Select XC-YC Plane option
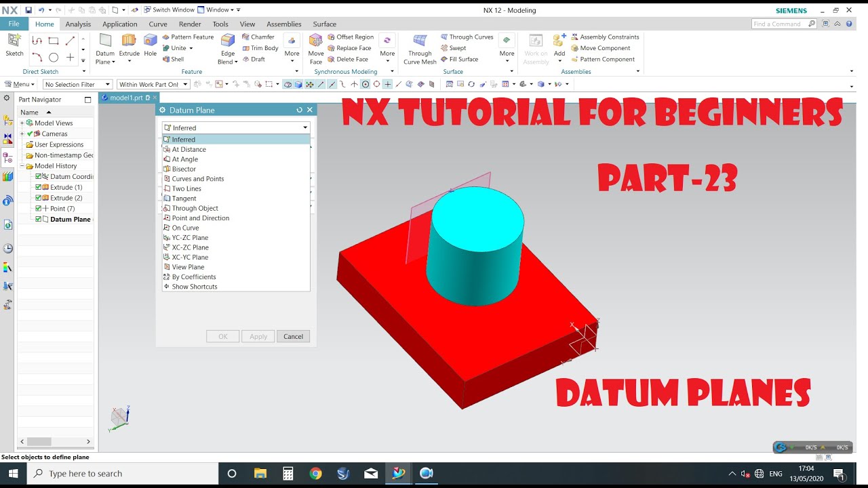The image size is (868, 488). 236,258
